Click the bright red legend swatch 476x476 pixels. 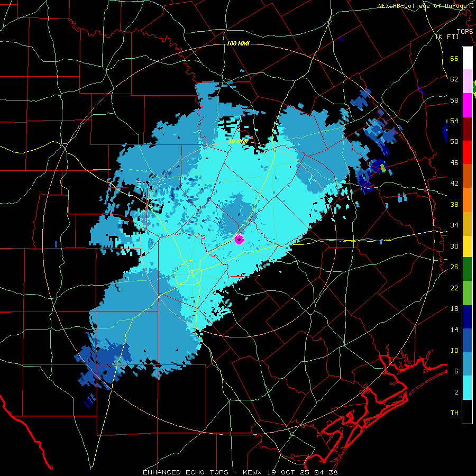click(x=467, y=152)
